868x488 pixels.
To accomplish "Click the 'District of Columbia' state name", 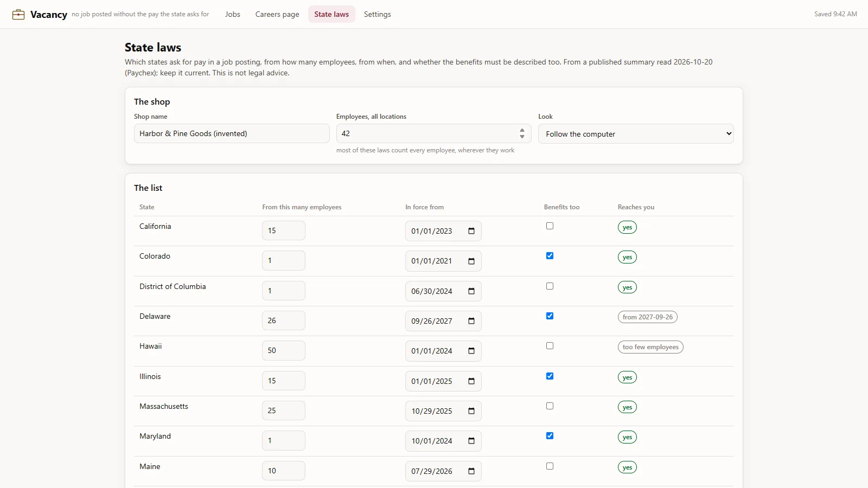I will click(173, 286).
